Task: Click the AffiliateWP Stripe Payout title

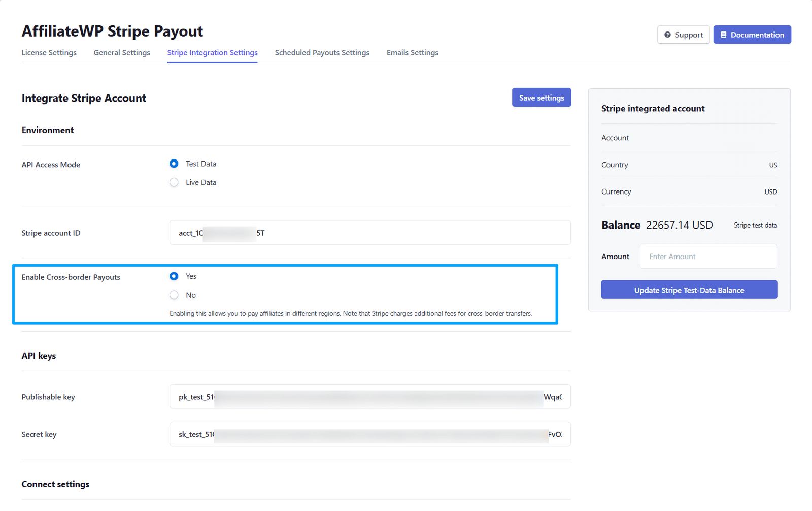Action: pos(112,31)
